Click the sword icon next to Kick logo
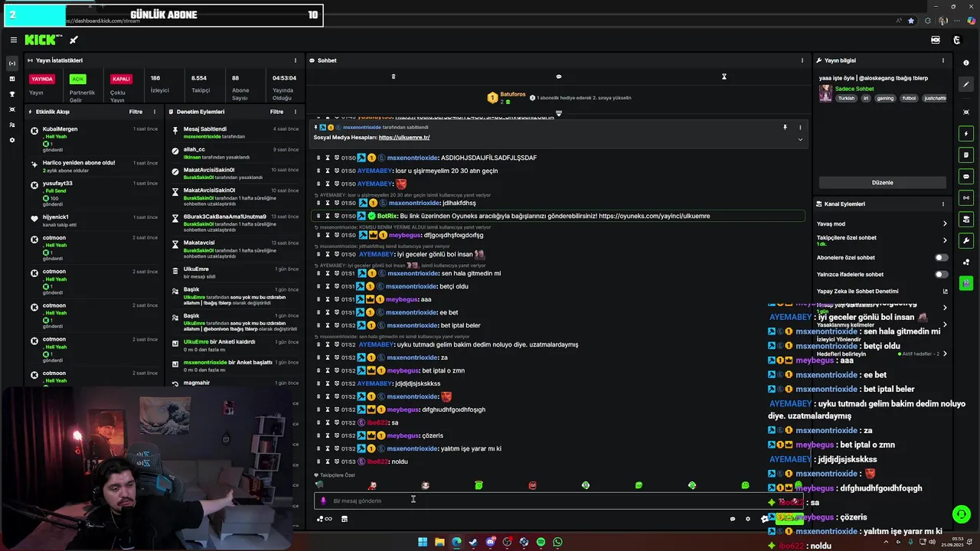The height and width of the screenshot is (551, 980). pos(74,40)
